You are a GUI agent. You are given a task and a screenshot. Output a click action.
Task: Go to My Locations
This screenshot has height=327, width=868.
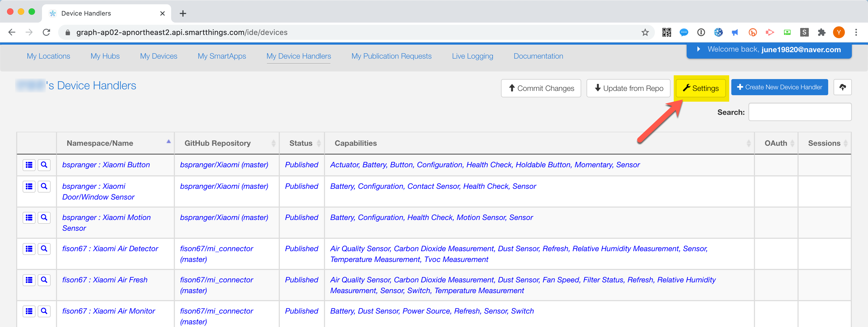click(48, 56)
